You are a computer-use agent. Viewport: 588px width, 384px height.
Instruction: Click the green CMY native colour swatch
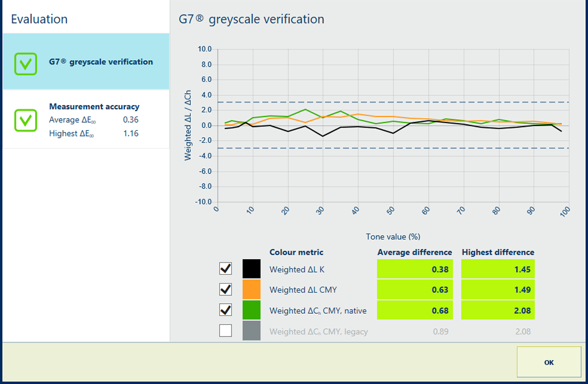click(251, 310)
